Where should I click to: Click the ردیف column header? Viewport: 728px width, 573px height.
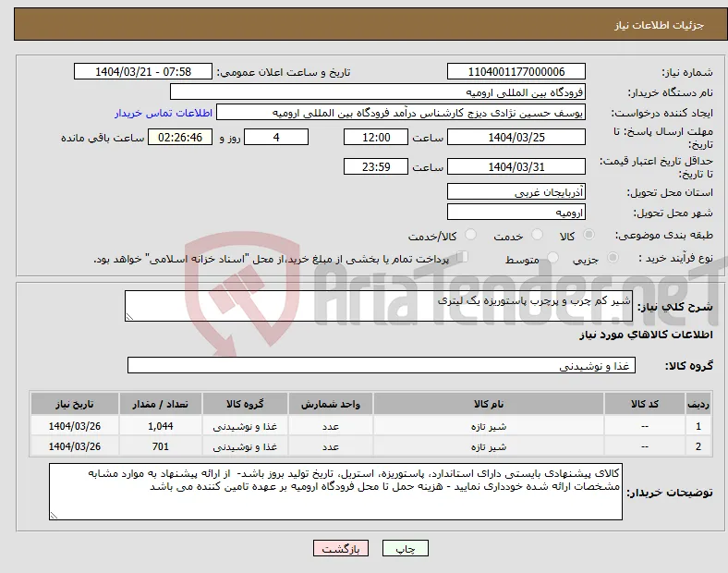(698, 404)
